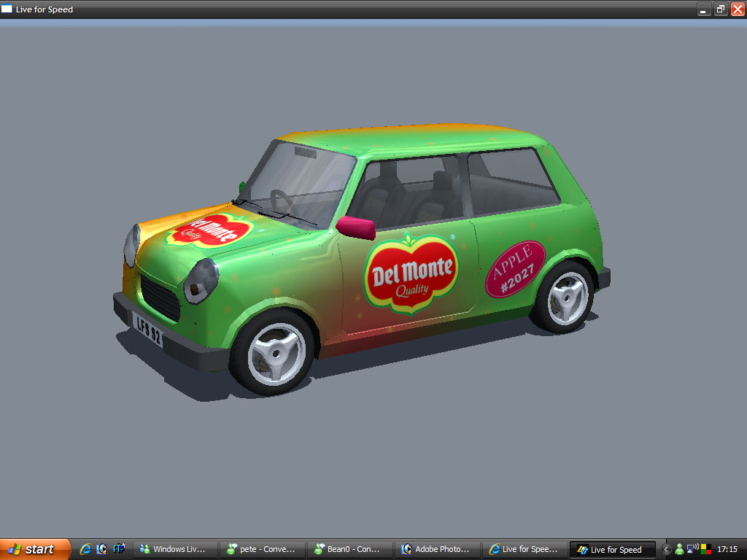Open Messenger tray icon
The width and height of the screenshot is (747, 560).
click(x=679, y=550)
